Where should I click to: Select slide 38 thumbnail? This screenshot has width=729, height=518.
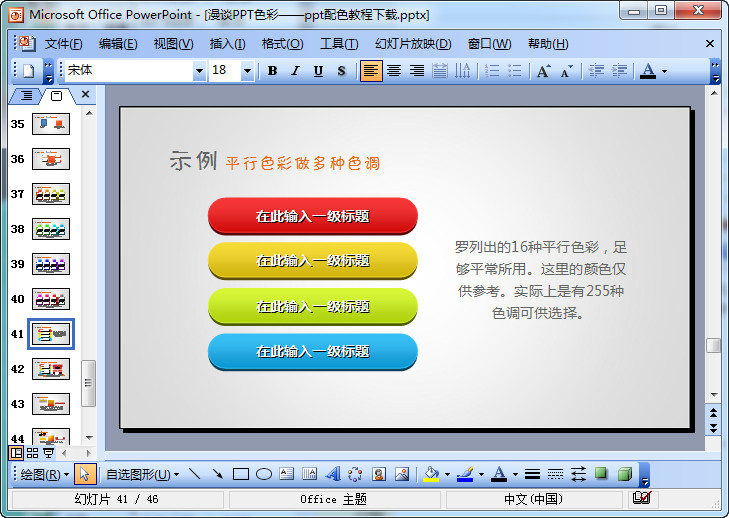pos(51,229)
